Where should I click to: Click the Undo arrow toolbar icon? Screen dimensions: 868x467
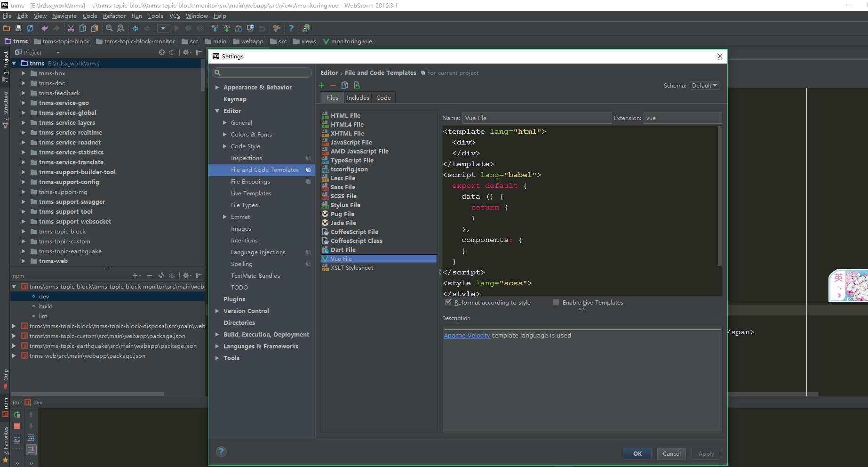tap(45, 28)
